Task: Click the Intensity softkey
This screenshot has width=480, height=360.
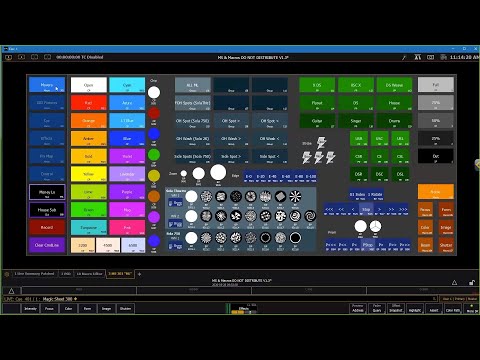Action: click(30, 309)
